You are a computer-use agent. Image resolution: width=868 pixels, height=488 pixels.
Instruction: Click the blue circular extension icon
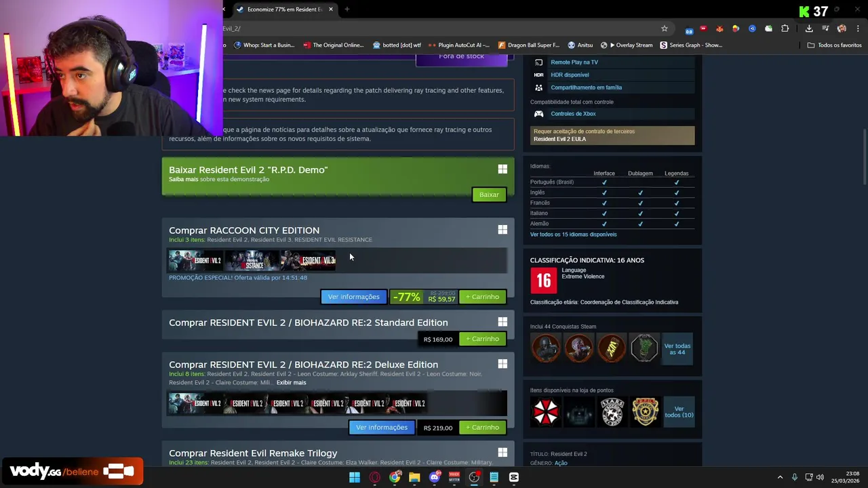click(752, 28)
